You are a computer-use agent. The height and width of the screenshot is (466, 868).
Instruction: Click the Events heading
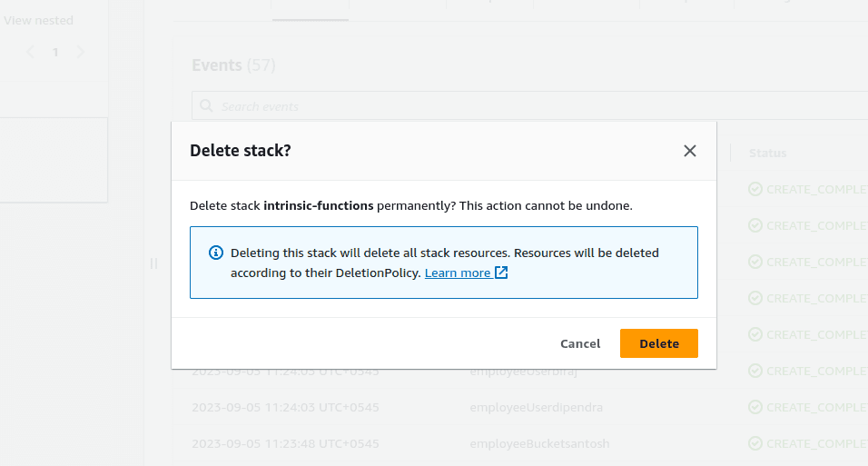pos(216,65)
